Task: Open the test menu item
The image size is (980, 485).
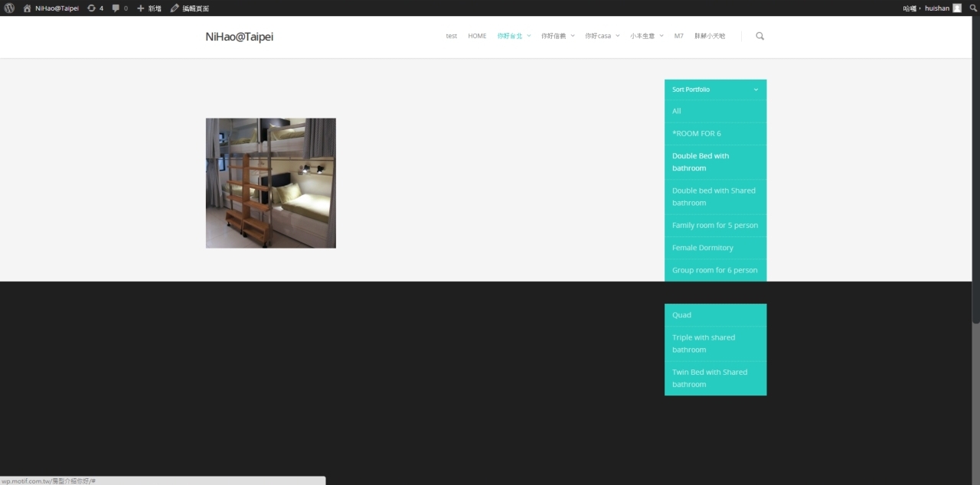Action: pyautogui.click(x=452, y=36)
